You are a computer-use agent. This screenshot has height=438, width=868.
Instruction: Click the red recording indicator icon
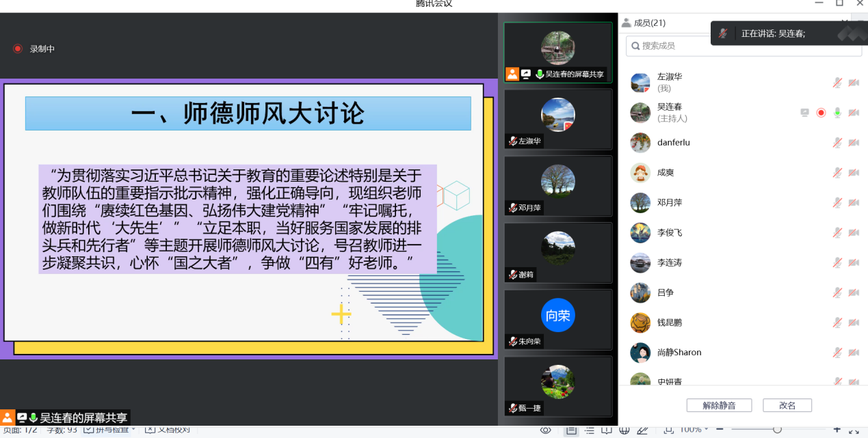[18, 49]
